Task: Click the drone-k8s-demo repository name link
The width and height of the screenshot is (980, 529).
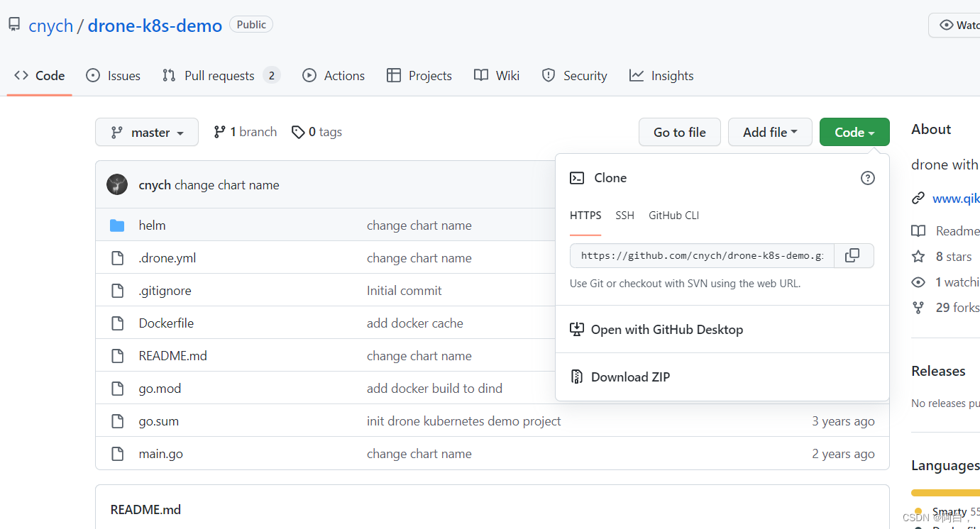Action: [x=155, y=26]
